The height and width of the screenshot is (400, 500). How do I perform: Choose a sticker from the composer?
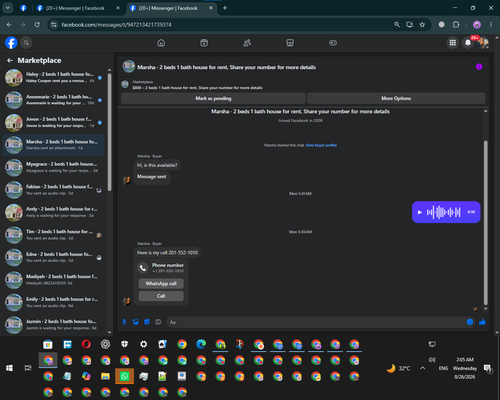(x=147, y=322)
